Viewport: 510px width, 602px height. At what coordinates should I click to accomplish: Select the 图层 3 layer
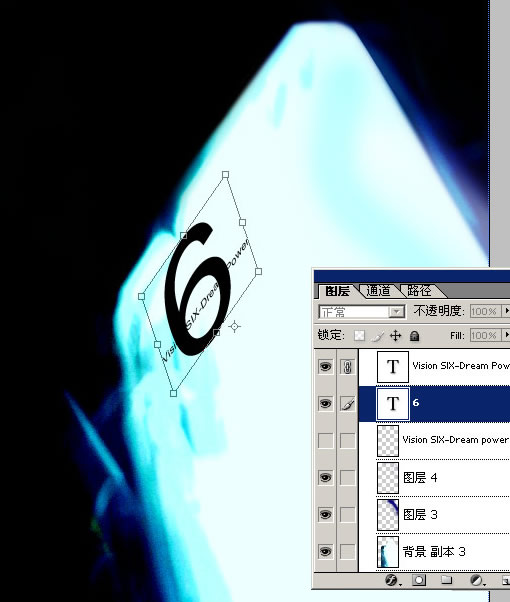point(435,515)
